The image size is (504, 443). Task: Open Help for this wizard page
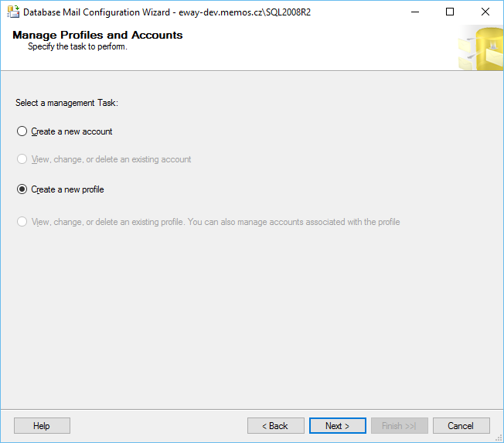coord(42,426)
